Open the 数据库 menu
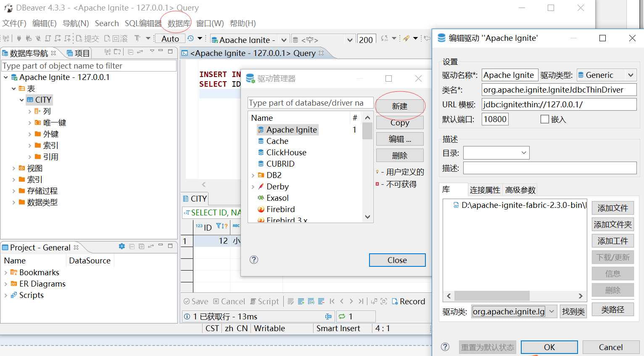Image resolution: width=644 pixels, height=356 pixels. coord(179,23)
